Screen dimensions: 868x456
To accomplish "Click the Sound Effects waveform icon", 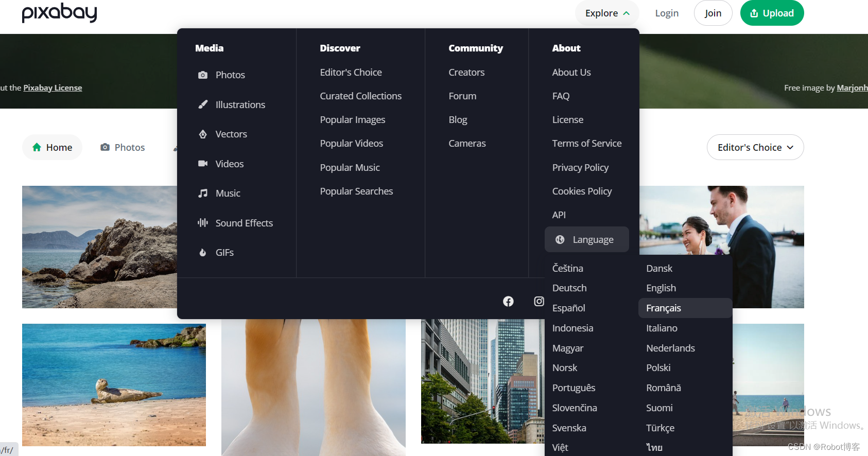I will (x=203, y=223).
